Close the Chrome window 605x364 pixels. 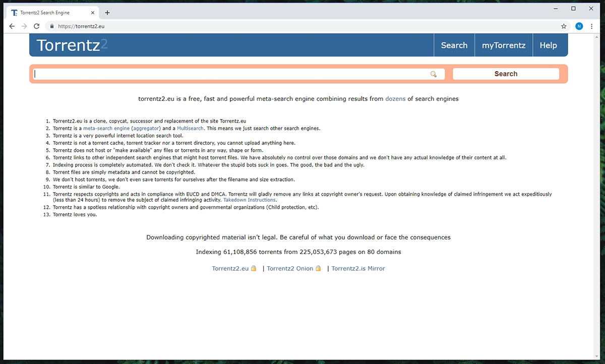(591, 9)
